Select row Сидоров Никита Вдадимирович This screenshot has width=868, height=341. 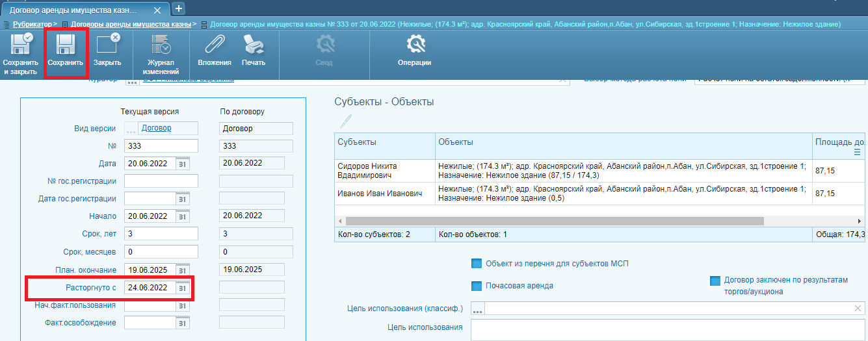point(599,170)
